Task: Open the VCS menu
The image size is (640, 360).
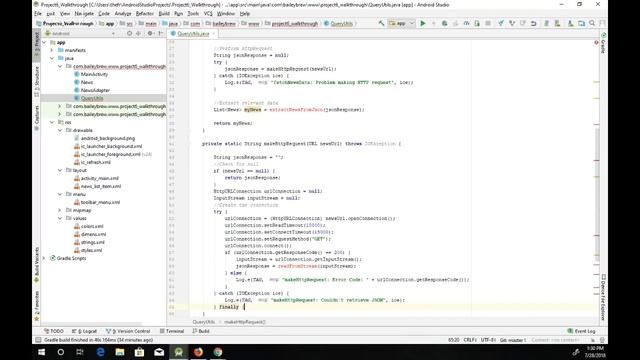Action: [208, 13]
